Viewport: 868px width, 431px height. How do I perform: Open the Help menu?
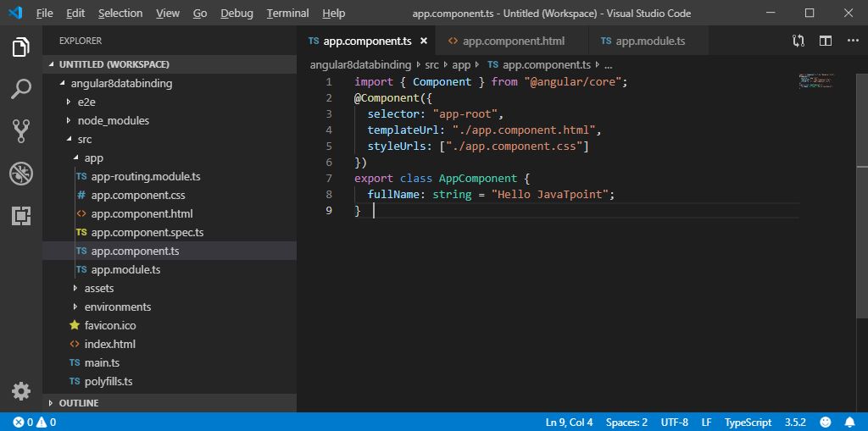coord(333,13)
